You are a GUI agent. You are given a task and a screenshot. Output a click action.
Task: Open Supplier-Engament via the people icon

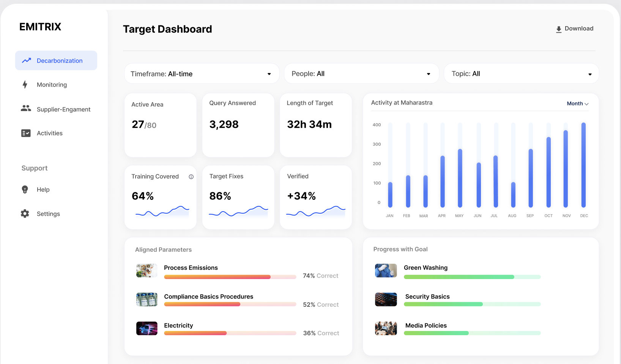click(x=25, y=109)
